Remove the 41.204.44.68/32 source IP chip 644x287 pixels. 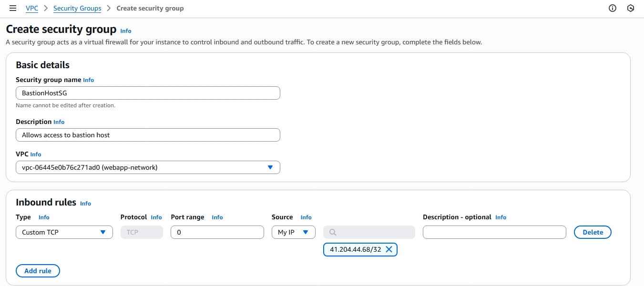[389, 249]
